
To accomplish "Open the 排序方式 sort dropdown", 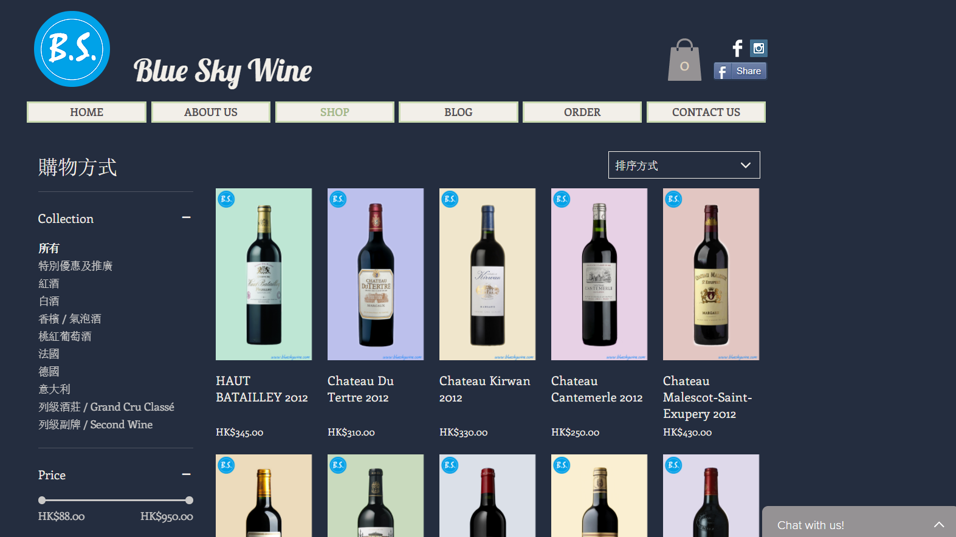I will tap(684, 165).
